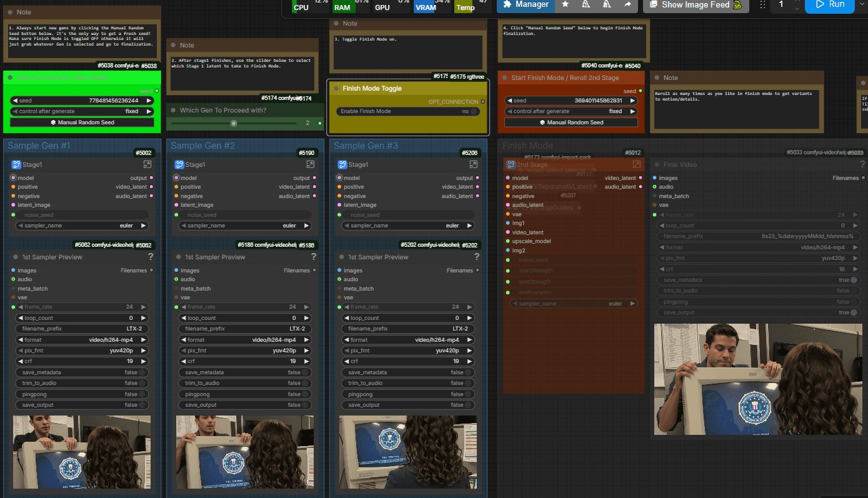The height and width of the screenshot is (498, 868).
Task: Toggle save_output in Sample Gen #2
Action: coord(306,405)
